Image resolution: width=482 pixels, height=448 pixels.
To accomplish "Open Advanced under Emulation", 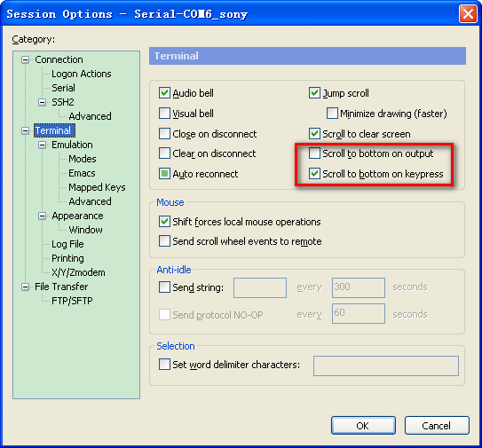I will click(90, 201).
